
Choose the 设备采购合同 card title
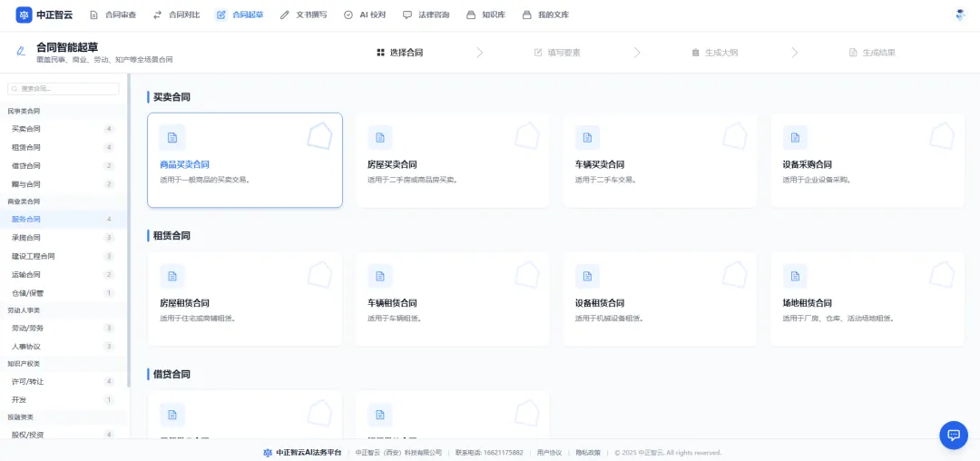coord(807,165)
